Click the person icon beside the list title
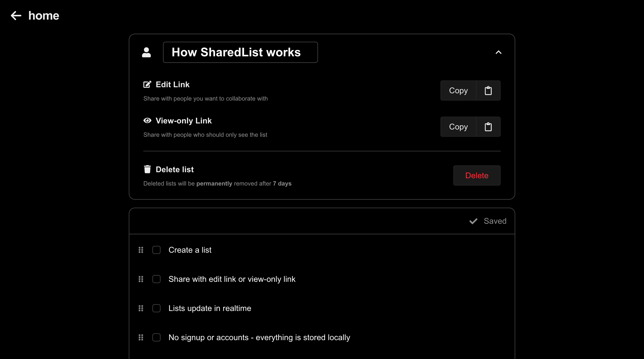Screen dimensions: 644x359 pos(147,52)
